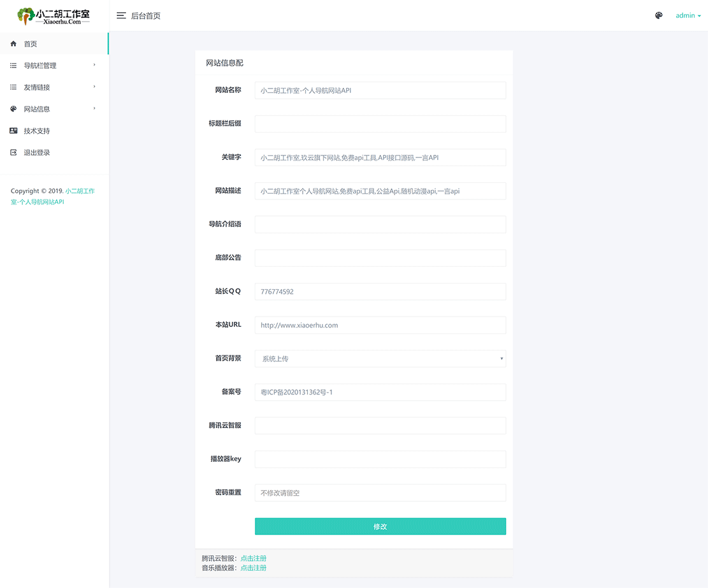Click the palette icon beside 网站信息

[x=13, y=109]
